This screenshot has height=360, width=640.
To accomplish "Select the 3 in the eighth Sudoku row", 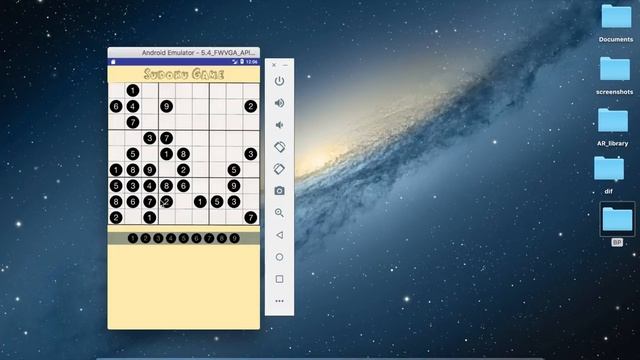I will 234,202.
